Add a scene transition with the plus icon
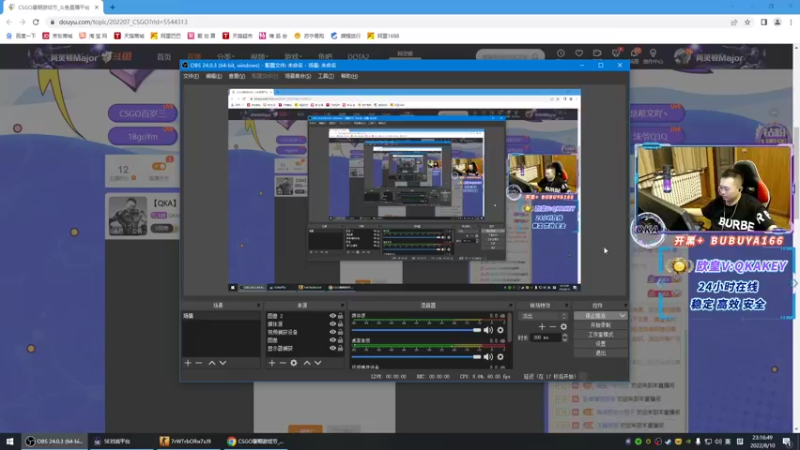Viewport: 800px width, 450px height. click(x=542, y=327)
